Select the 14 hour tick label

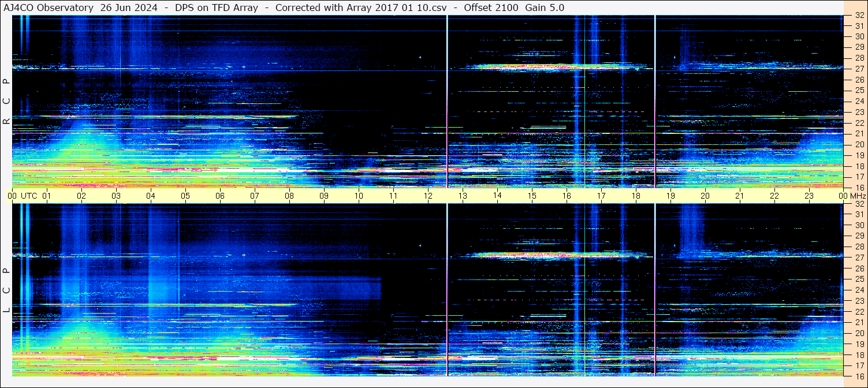coord(497,196)
